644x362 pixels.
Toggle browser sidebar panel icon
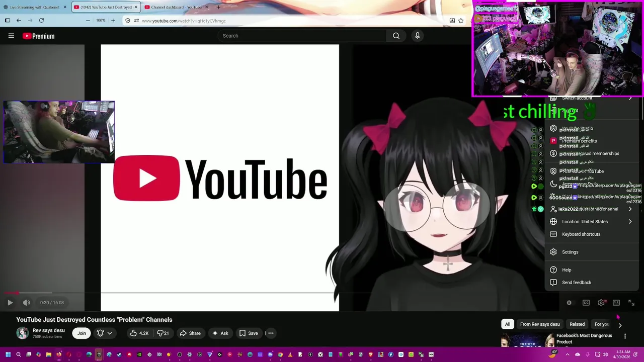8,21
